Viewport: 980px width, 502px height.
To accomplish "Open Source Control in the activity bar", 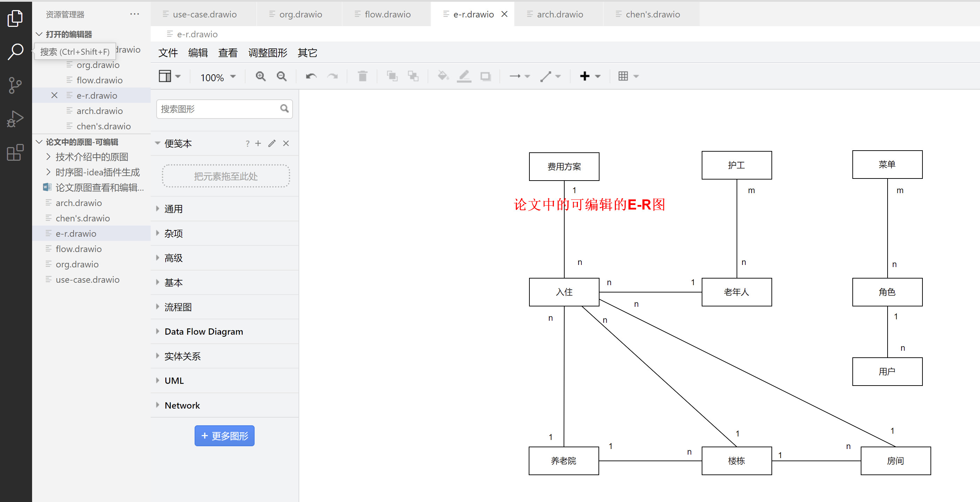I will [x=15, y=85].
